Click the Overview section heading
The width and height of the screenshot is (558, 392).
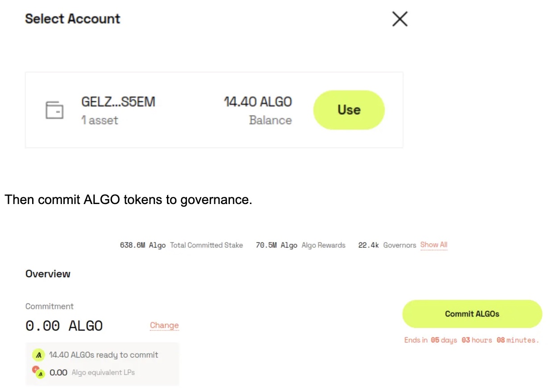pos(47,274)
